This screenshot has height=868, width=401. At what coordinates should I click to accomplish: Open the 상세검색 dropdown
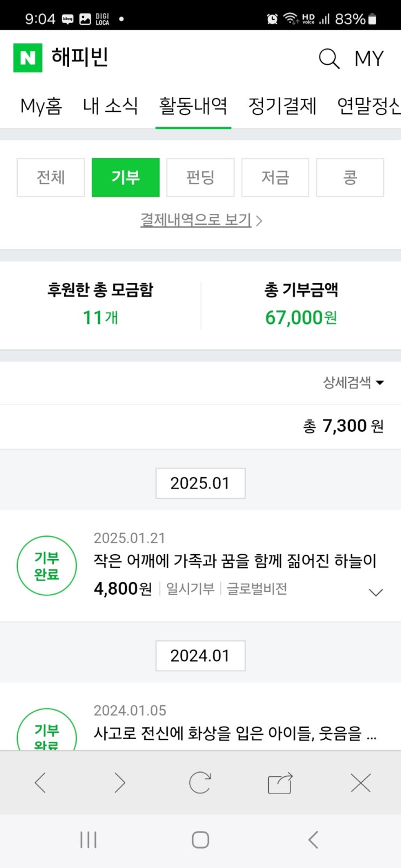(354, 383)
